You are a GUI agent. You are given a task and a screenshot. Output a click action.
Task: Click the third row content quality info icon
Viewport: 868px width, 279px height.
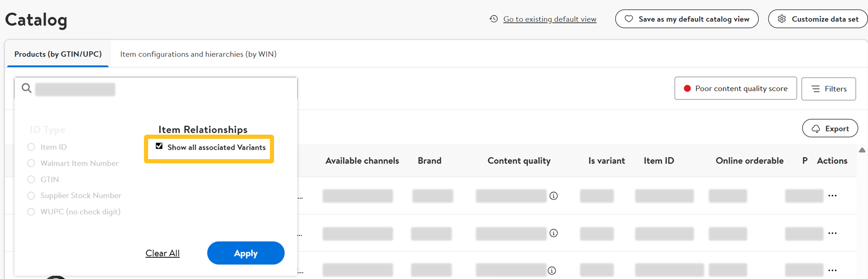coord(552,271)
